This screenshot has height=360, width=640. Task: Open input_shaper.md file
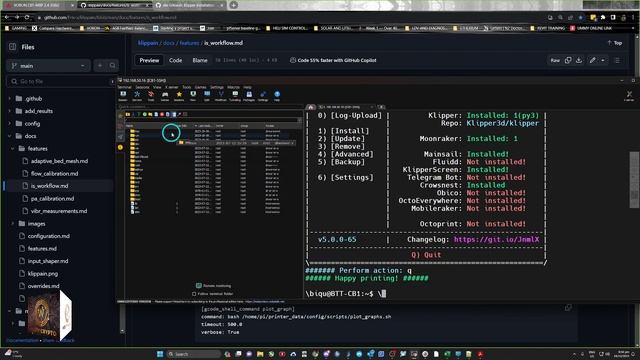[48, 261]
